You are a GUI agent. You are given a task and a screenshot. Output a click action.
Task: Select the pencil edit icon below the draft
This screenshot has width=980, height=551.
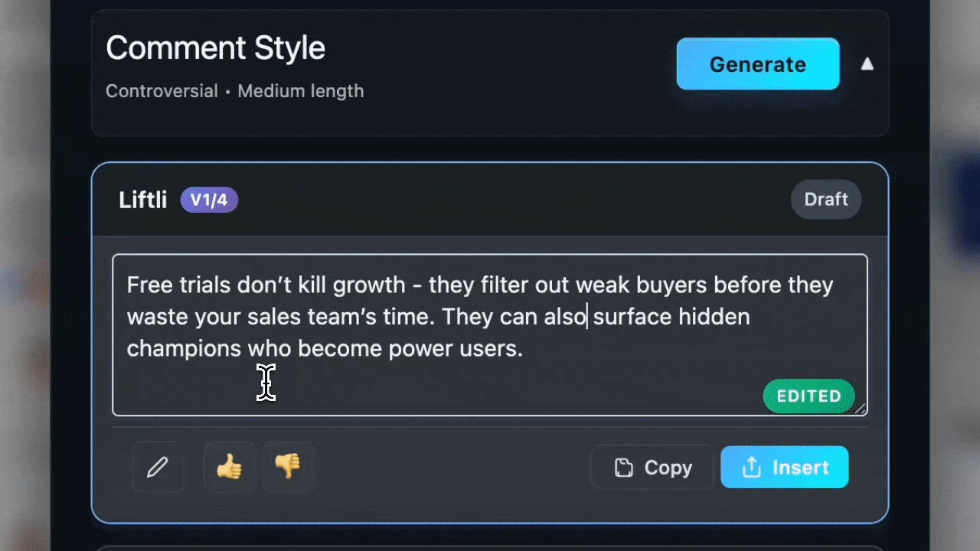[x=158, y=467]
